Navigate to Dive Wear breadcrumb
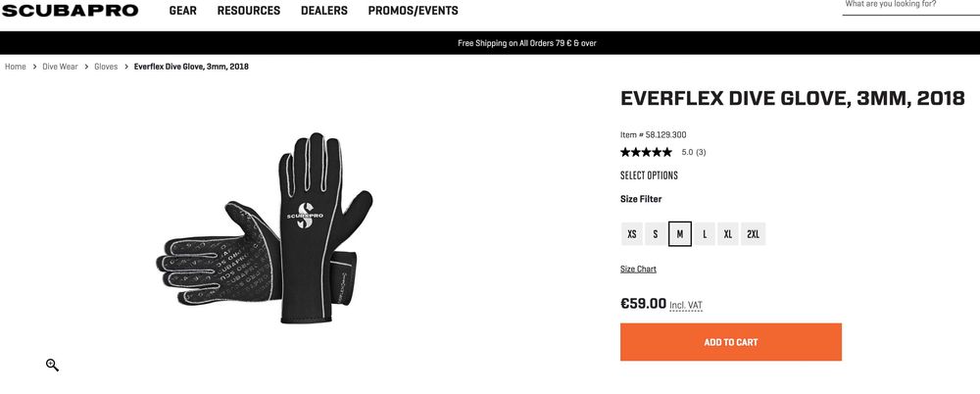This screenshot has height=394, width=980. click(60, 67)
